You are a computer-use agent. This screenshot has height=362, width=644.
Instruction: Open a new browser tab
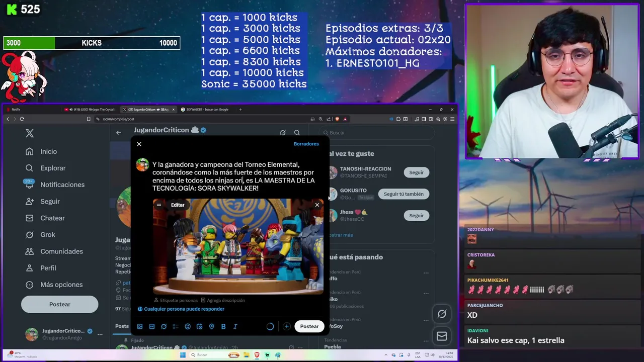[x=240, y=110]
